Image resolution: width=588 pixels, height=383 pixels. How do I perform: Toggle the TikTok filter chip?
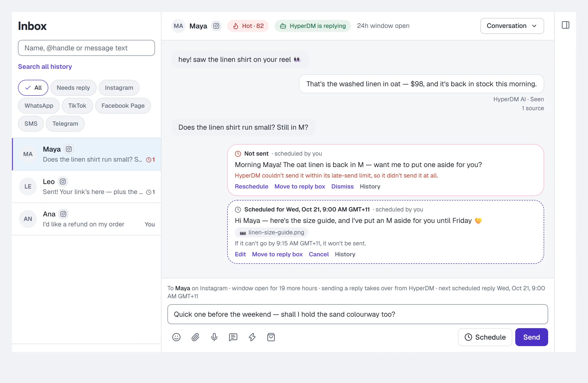[x=77, y=106]
